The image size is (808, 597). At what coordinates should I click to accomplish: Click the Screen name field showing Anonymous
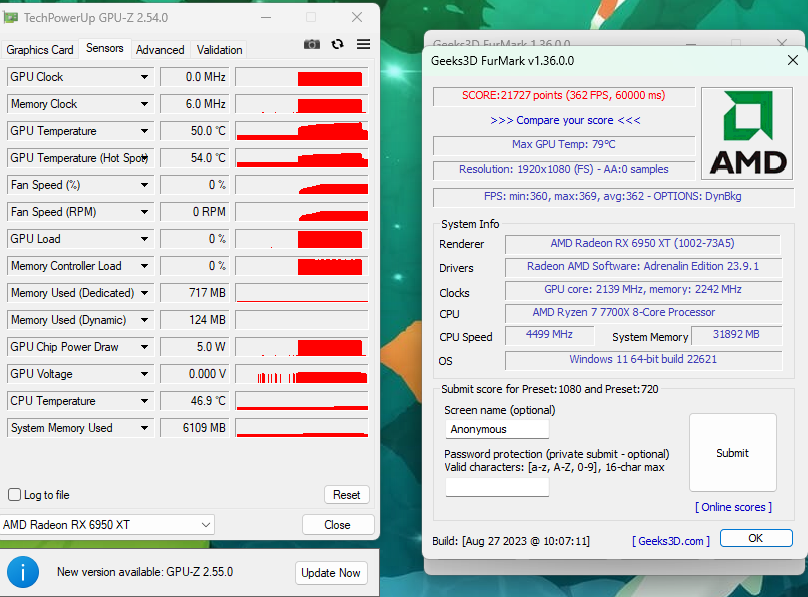click(497, 429)
